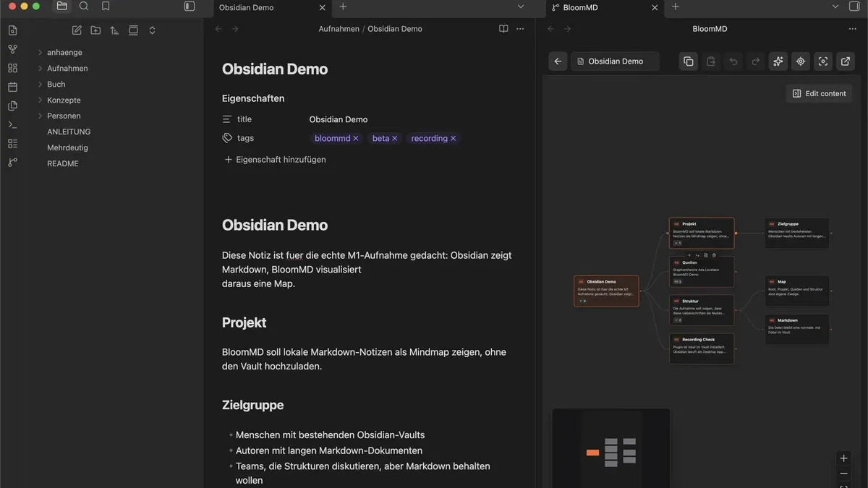Expand or collapse all folders
The image size is (868, 488).
point(152,30)
